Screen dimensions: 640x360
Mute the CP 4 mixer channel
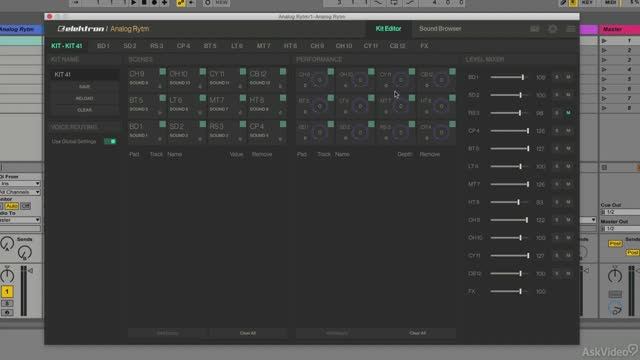(x=568, y=131)
